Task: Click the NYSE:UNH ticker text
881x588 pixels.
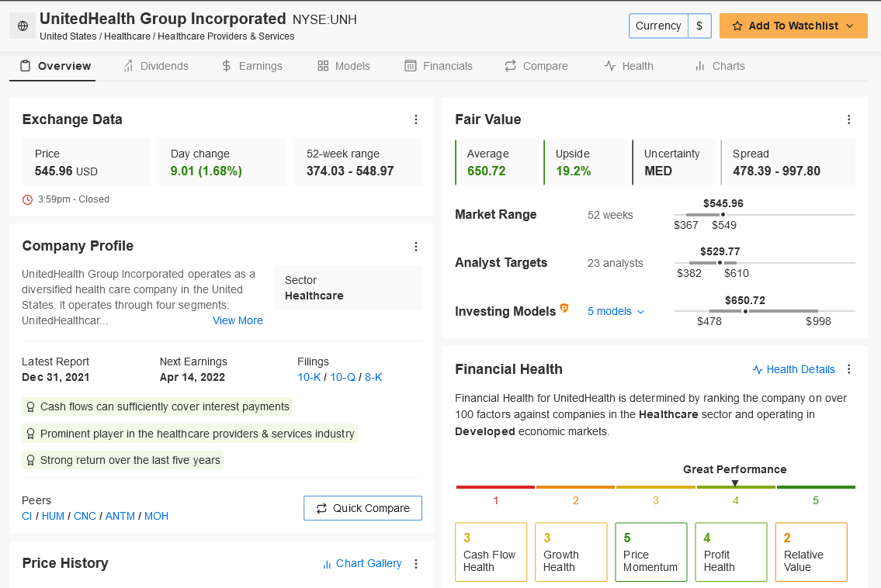Action: click(324, 20)
